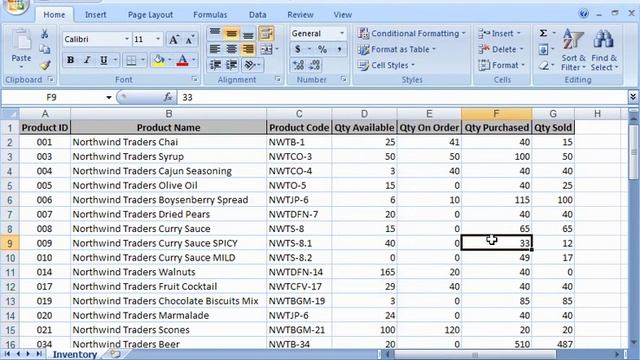
Task: Expand Conditional Formatting dropdown
Action: pyautogui.click(x=464, y=33)
